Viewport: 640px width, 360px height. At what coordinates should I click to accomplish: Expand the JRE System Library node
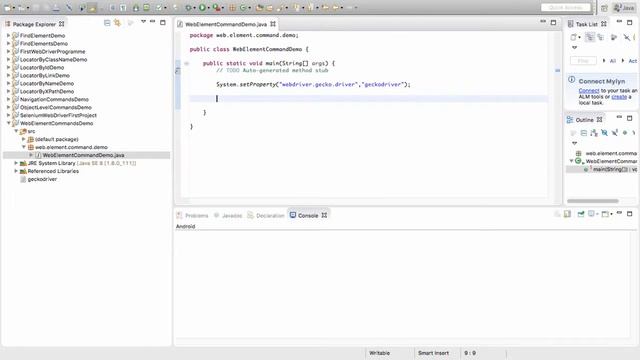pyautogui.click(x=16, y=163)
